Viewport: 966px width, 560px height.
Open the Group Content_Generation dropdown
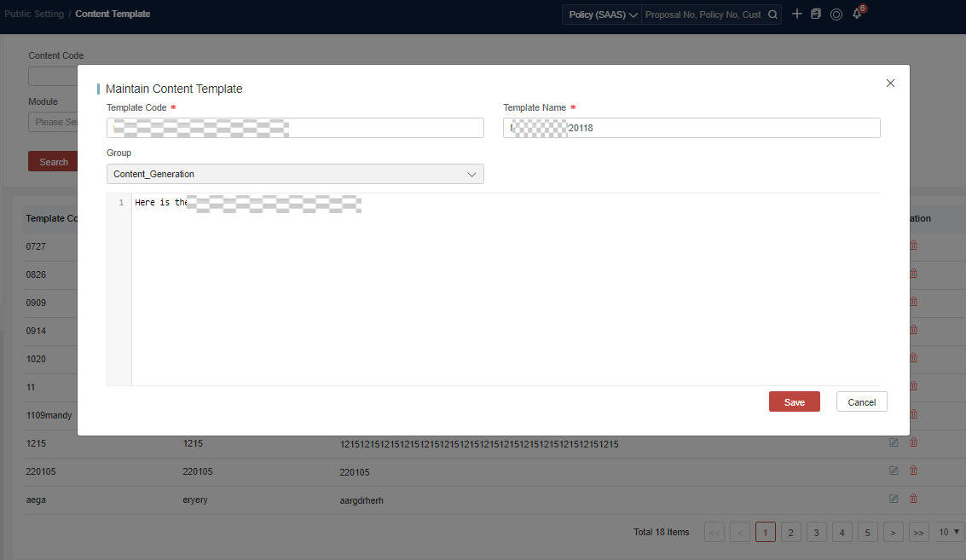[x=295, y=174]
